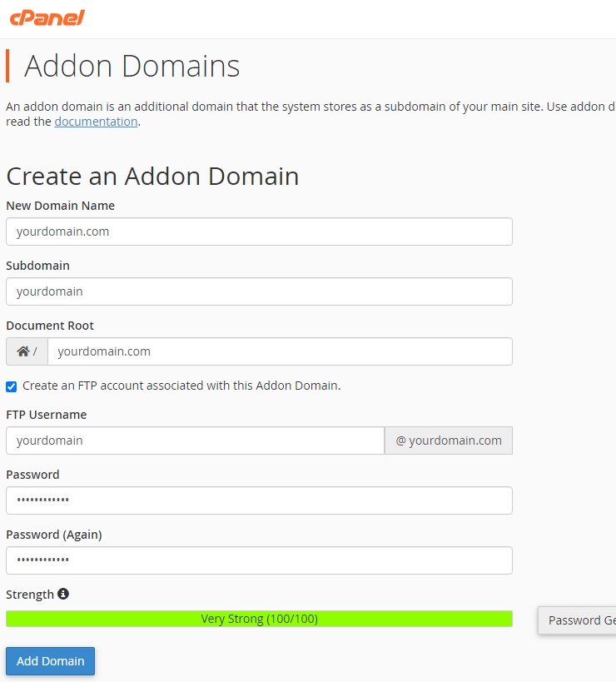The height and width of the screenshot is (682, 616).
Task: Click the Create an Addon Domain heading
Action: (152, 176)
